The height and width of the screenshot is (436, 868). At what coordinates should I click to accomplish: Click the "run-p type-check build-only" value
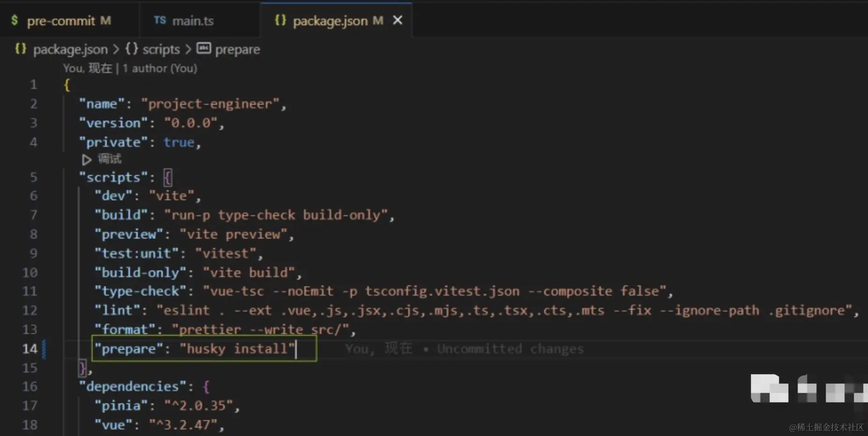tap(276, 215)
